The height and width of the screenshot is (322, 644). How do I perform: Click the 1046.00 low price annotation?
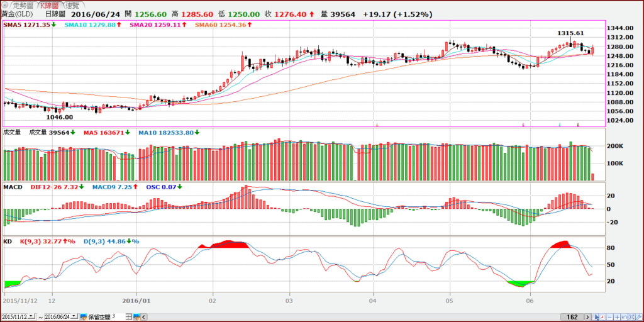point(60,117)
